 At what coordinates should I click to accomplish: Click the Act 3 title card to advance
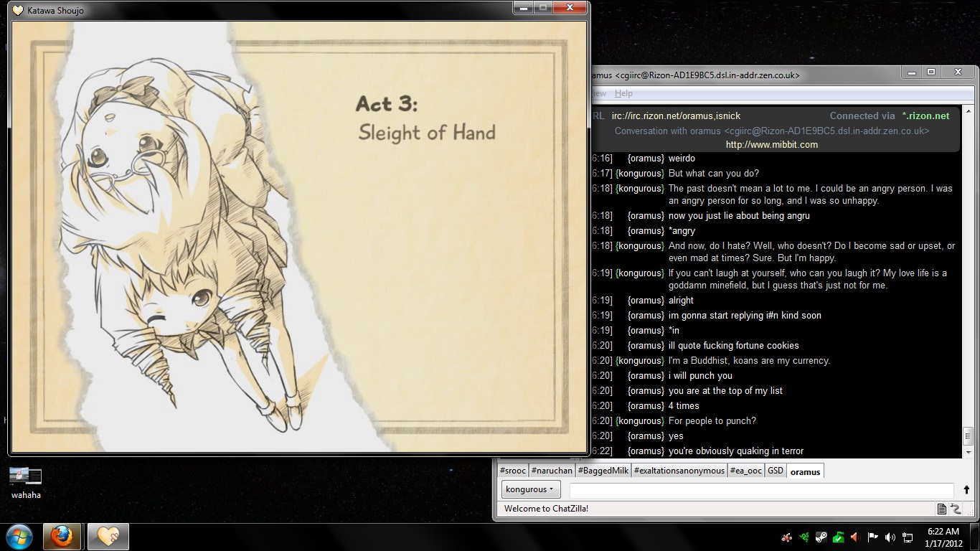(x=298, y=237)
